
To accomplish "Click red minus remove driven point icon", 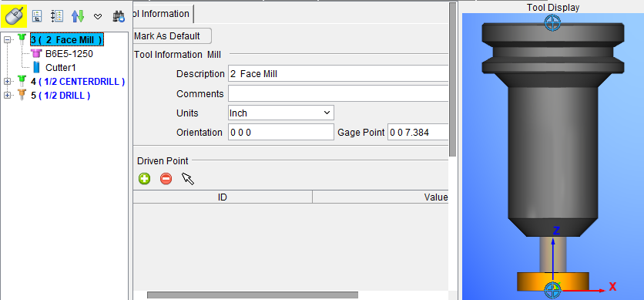I will pyautogui.click(x=166, y=179).
